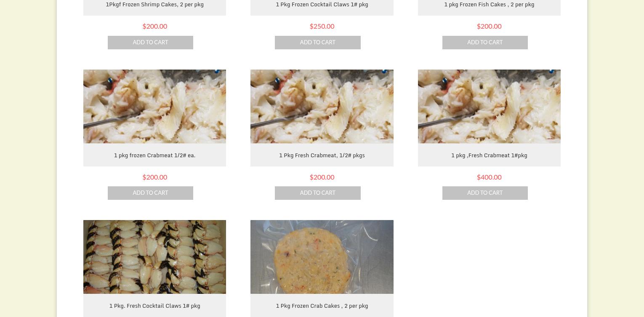Open the Fresh Crabmeat 1/2# pkgs image
644x317 pixels.
[x=322, y=106]
